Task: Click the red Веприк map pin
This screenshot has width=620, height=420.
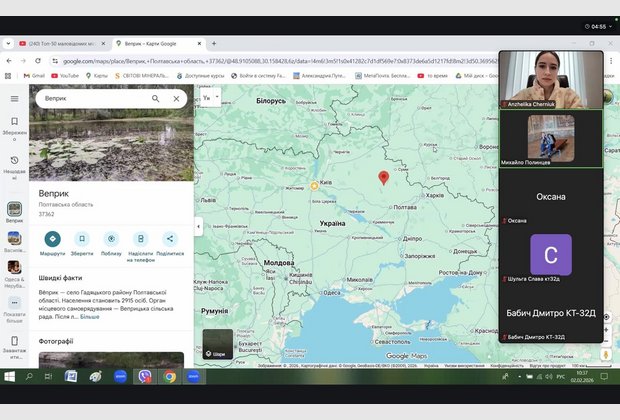Action: (383, 178)
